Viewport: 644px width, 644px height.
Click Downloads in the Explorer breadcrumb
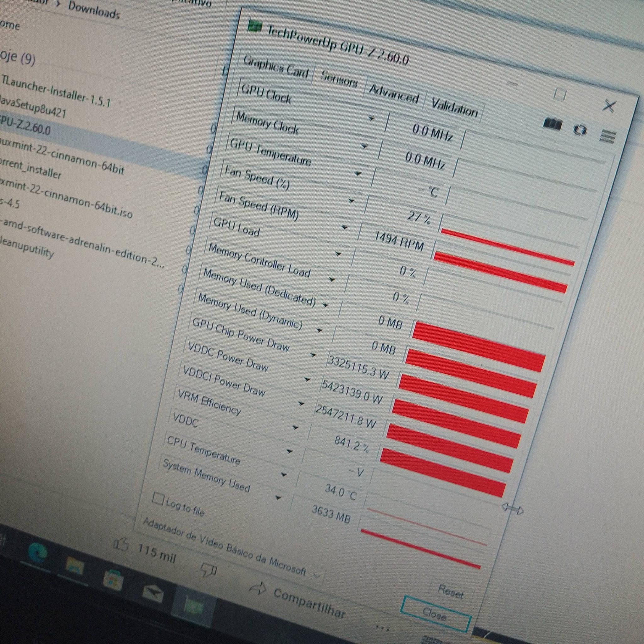pos(94,10)
